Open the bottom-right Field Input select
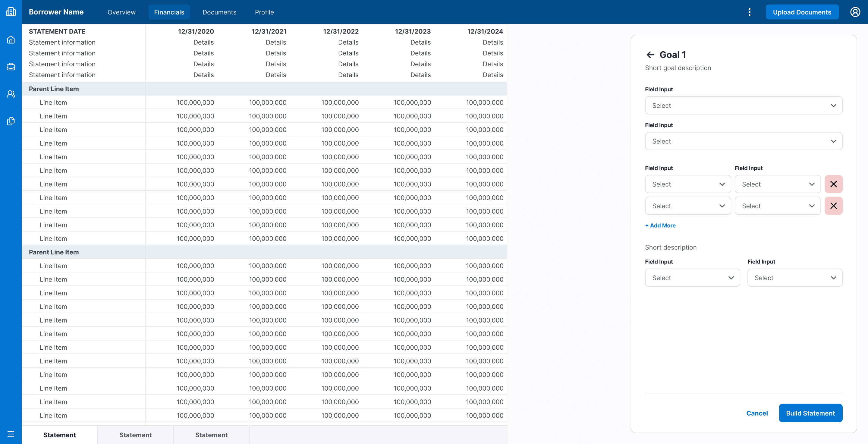This screenshot has height=444, width=868. pos(794,278)
